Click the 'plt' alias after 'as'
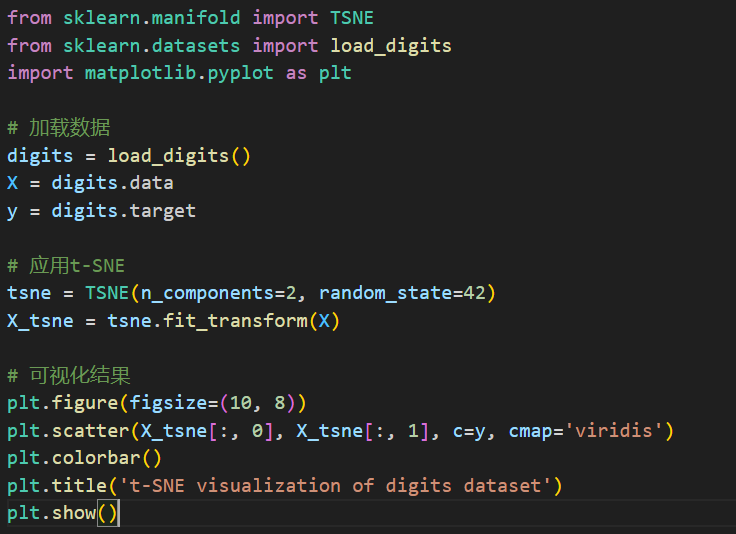This screenshot has width=736, height=534. (x=335, y=73)
